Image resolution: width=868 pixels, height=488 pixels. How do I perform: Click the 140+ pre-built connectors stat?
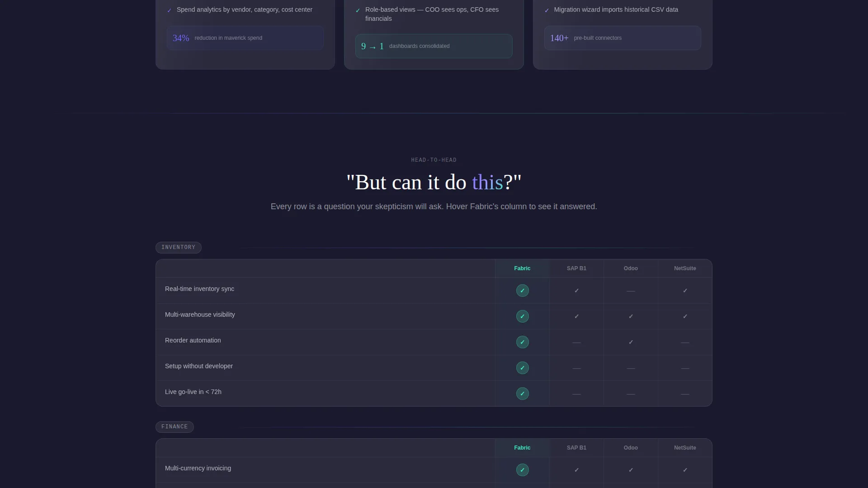tap(623, 38)
